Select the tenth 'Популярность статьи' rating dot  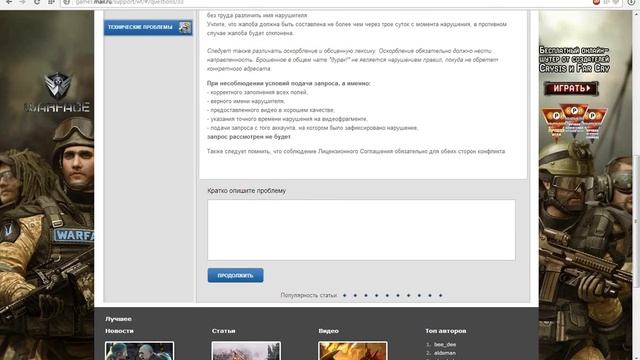pyautogui.click(x=440, y=295)
